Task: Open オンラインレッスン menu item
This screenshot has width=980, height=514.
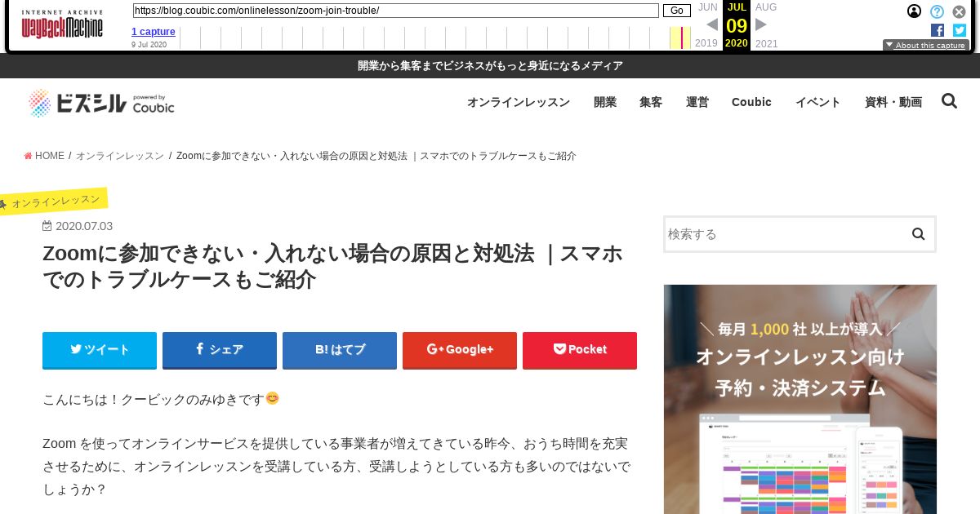Action: [x=519, y=102]
